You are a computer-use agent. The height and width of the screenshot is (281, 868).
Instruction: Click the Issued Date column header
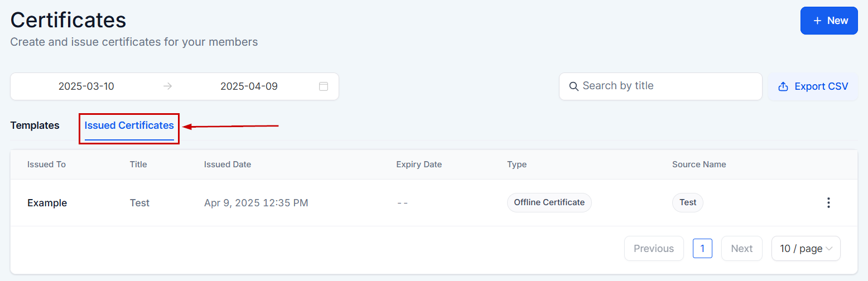coord(227,164)
